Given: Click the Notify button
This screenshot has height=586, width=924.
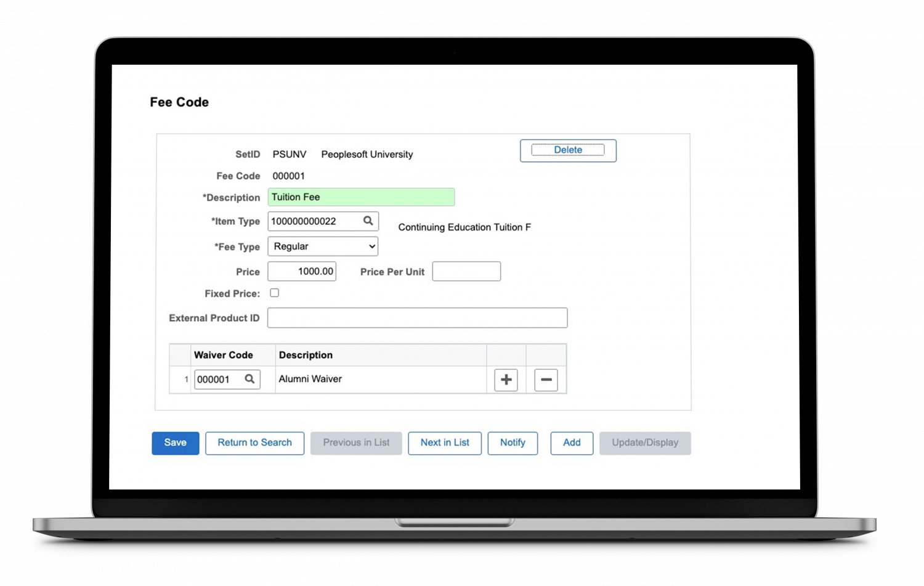Looking at the screenshot, I should pos(513,443).
